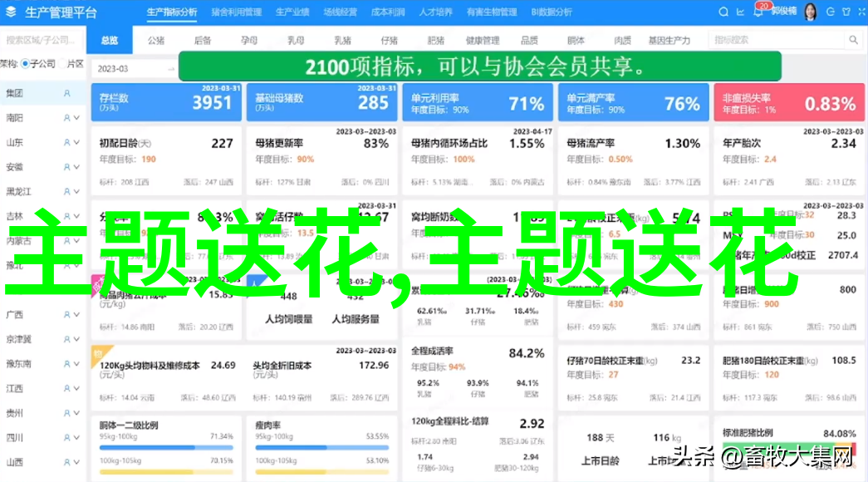868x482 pixels.
Task: Toggle the fullscreen icon in header
Action: click(862, 12)
